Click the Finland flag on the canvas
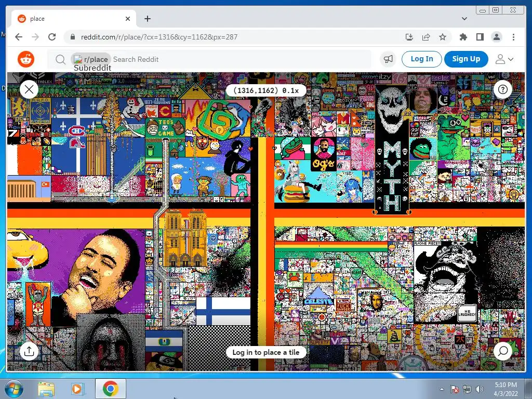532x399 pixels. 223,311
